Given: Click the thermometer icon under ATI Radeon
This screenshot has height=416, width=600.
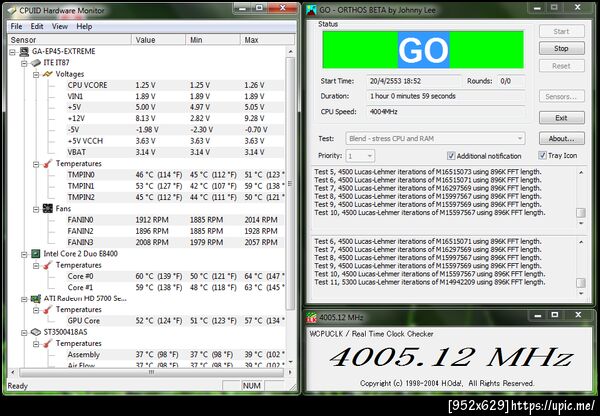Looking at the screenshot, I should pos(47,310).
